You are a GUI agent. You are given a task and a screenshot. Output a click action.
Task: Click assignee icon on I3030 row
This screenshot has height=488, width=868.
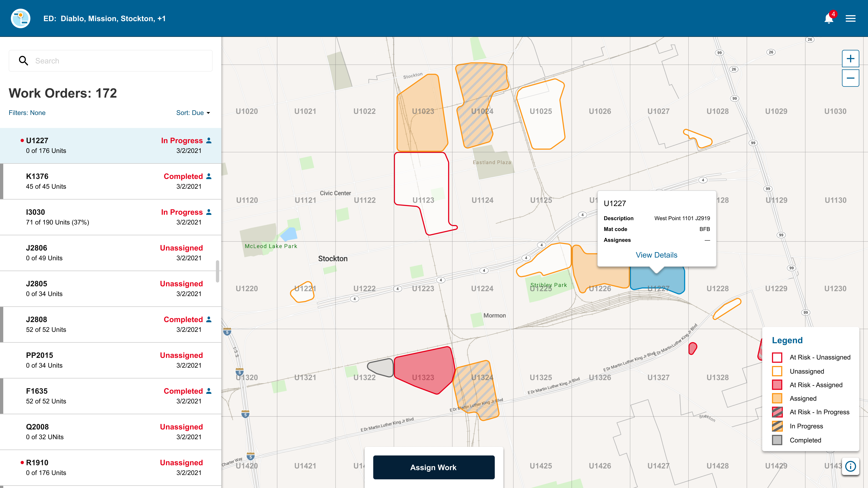[x=209, y=212]
